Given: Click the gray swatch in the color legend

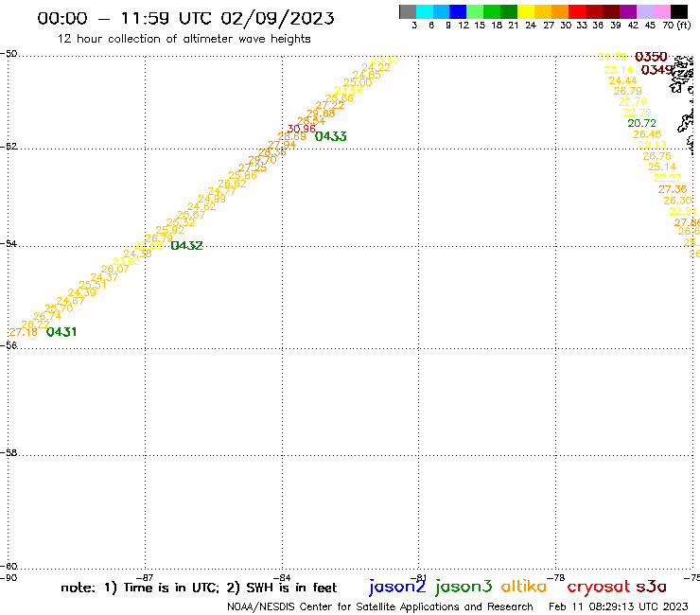Looking at the screenshot, I should click(408, 11).
